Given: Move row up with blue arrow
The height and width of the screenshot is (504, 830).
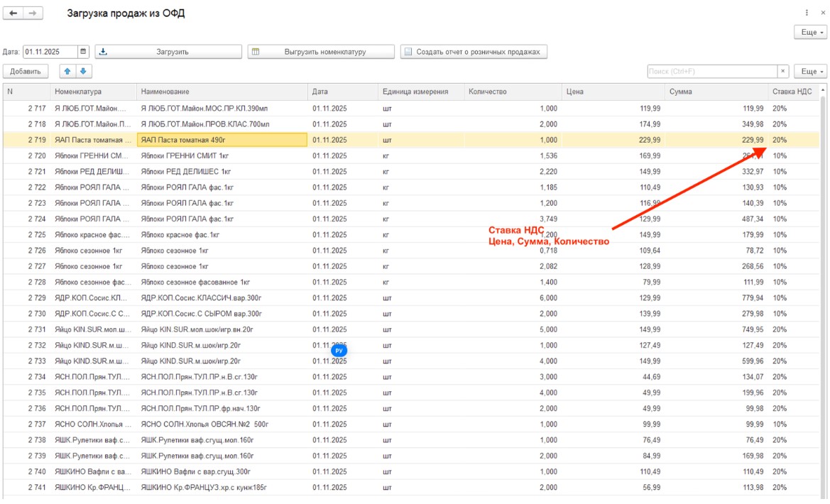Looking at the screenshot, I should coord(67,71).
